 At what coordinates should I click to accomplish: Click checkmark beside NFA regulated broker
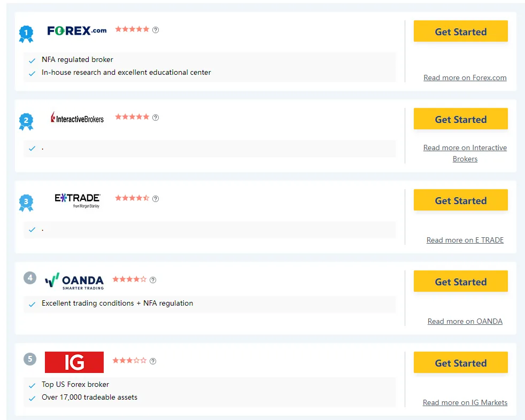[32, 60]
